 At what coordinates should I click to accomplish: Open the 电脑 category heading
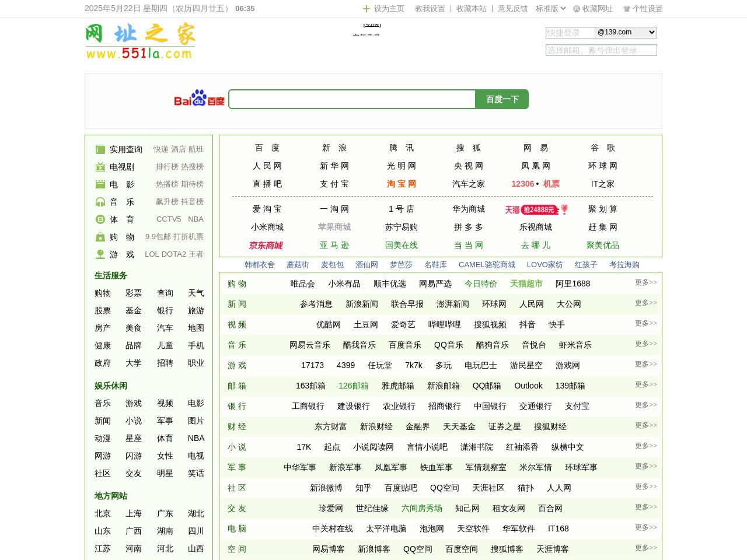tap(237, 528)
